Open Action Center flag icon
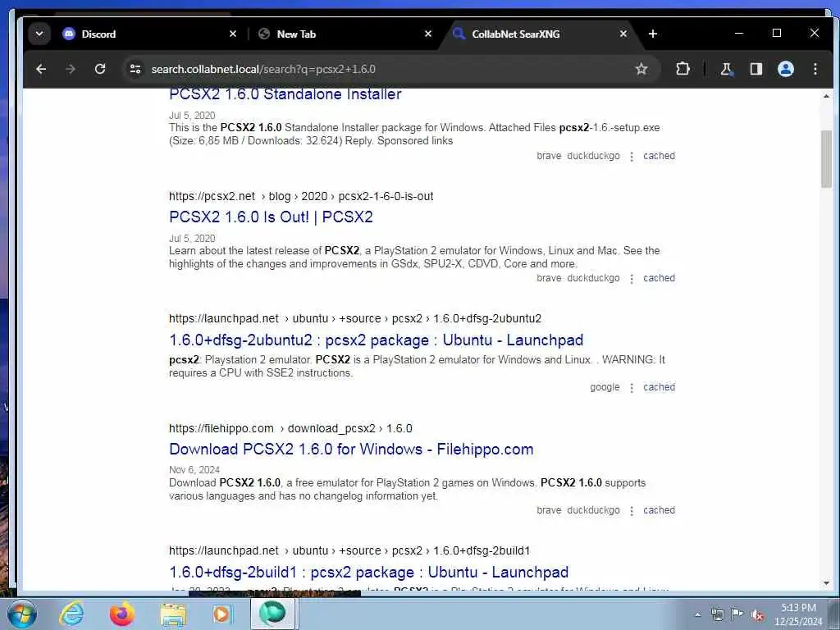 (737, 614)
